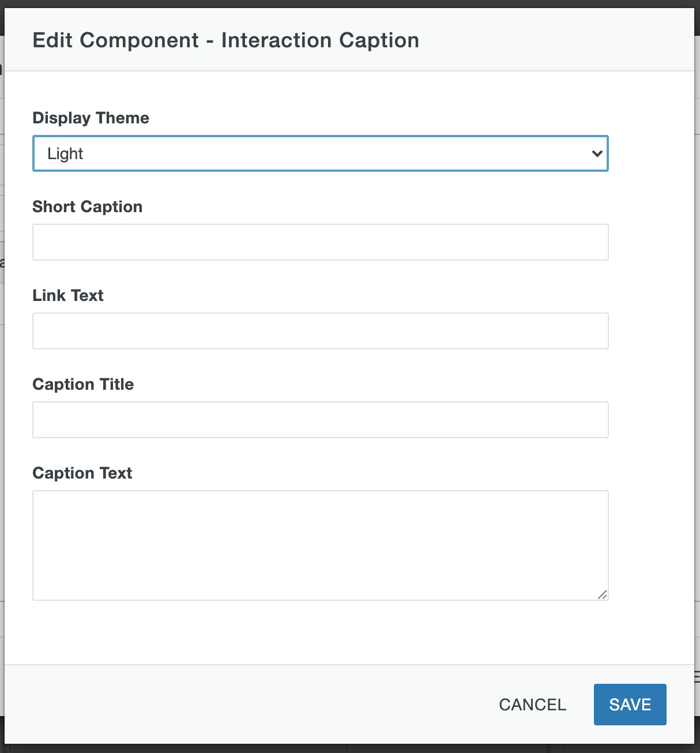Click the resize handle of Caption Text
Screen dimensions: 700x753
603,595
